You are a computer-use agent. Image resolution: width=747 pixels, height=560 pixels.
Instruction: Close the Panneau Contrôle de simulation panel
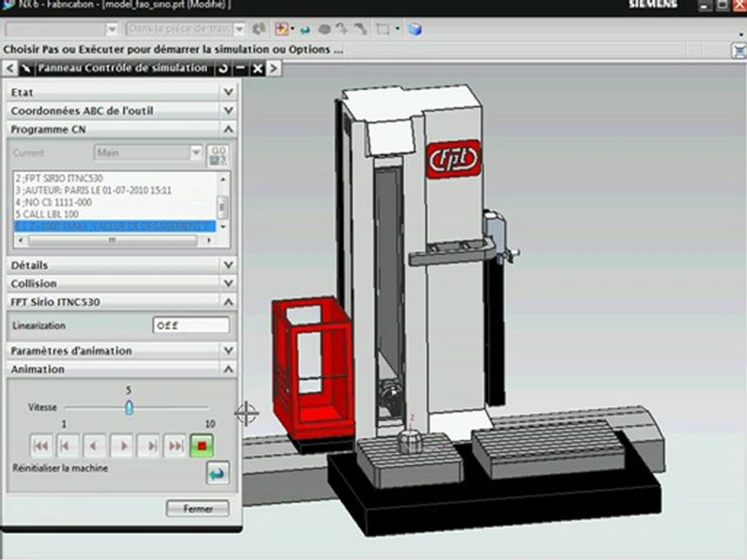tap(258, 68)
